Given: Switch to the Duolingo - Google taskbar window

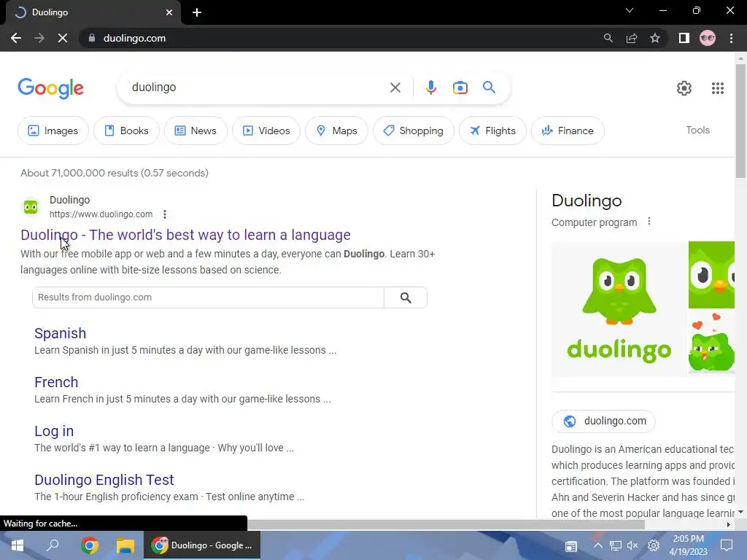Looking at the screenshot, I should pos(202,545).
